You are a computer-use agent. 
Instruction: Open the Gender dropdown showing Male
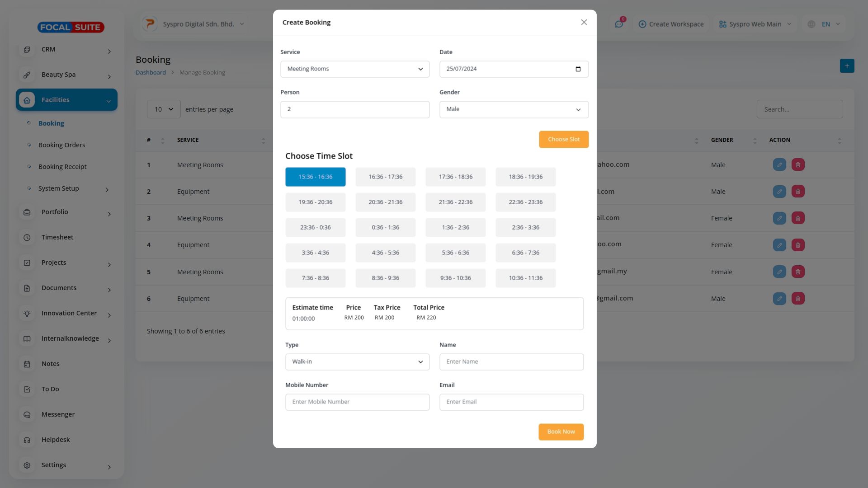[514, 109]
